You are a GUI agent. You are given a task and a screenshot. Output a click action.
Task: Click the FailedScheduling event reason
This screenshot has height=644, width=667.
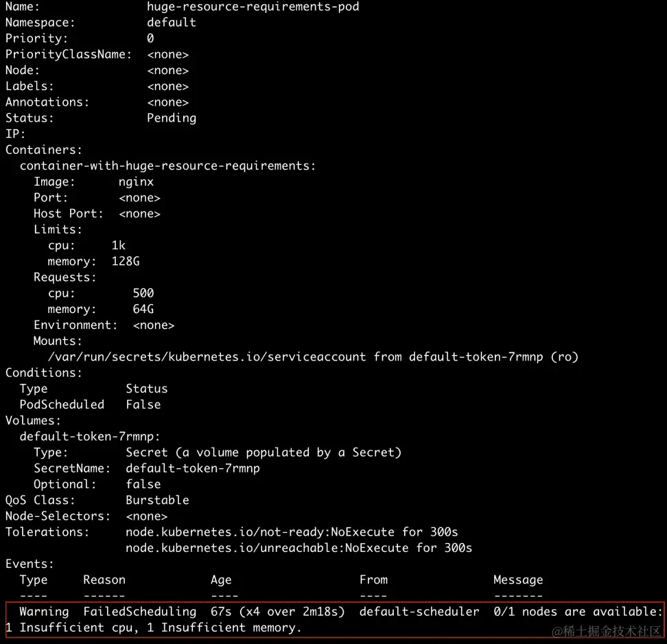click(139, 612)
